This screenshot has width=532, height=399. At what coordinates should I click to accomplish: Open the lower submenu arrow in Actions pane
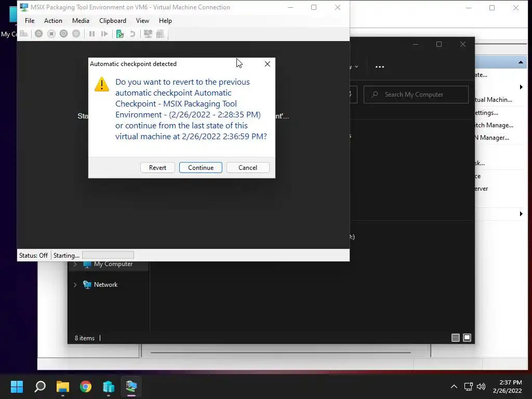coord(521,214)
